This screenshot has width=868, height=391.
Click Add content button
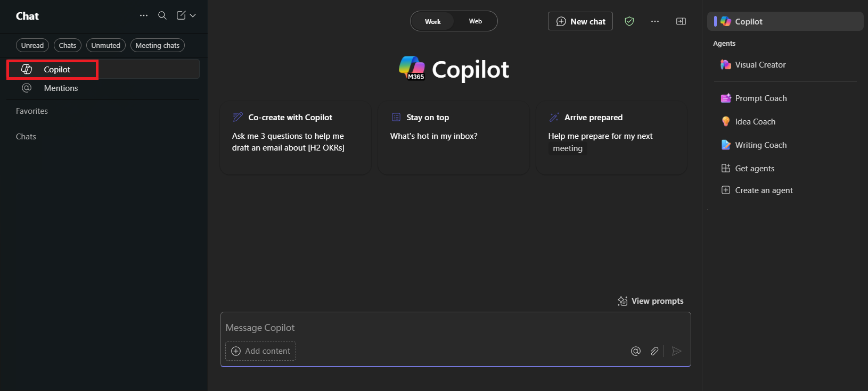pos(261,351)
